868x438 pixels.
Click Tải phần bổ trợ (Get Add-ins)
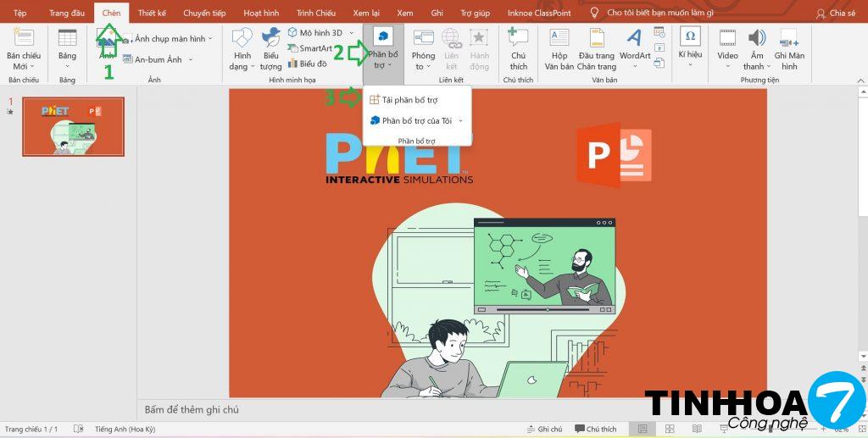click(x=409, y=100)
